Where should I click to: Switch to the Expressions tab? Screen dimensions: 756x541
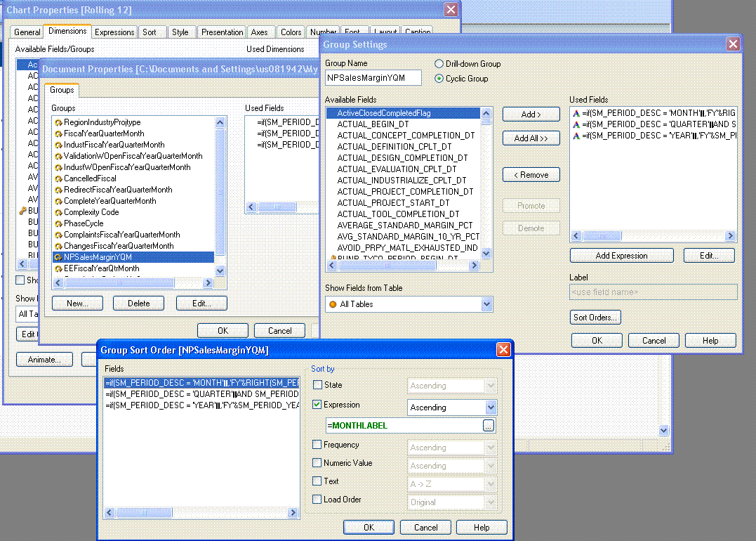(114, 32)
